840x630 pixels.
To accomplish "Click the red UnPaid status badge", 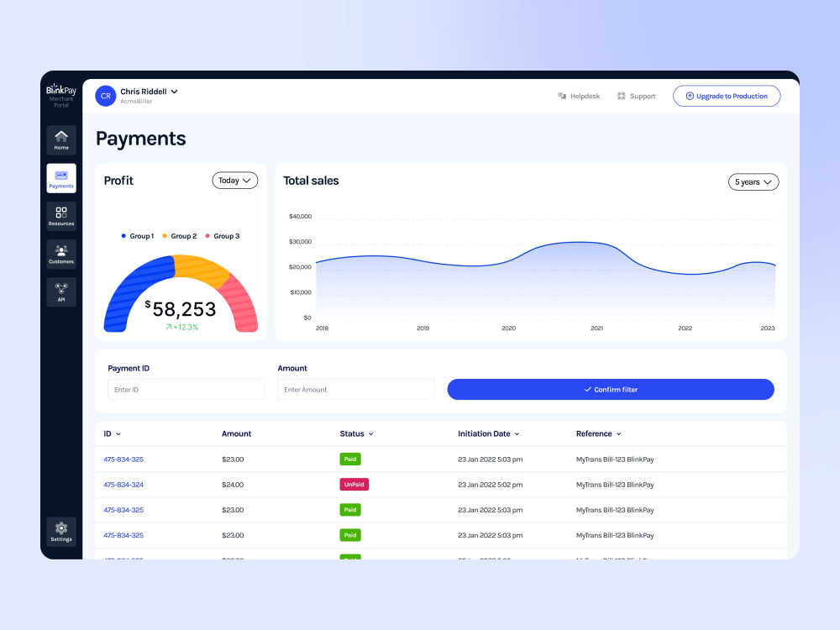I will 354,485.
